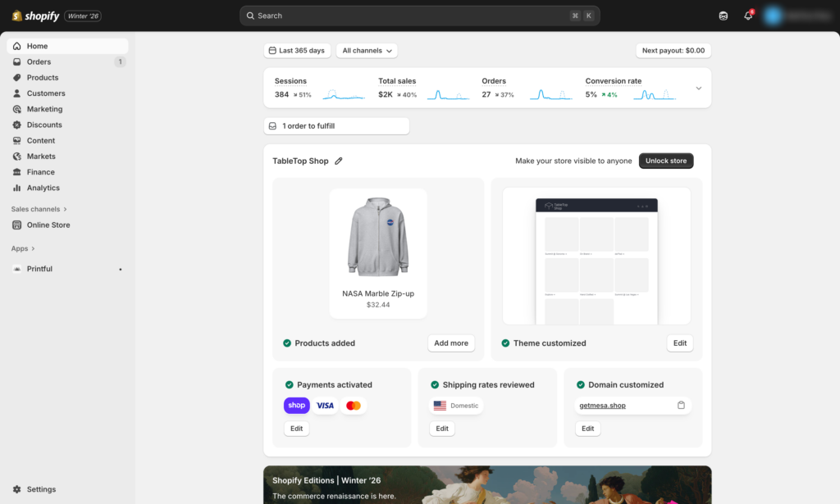Open the Orders menu item
The height and width of the screenshot is (504, 840).
click(x=67, y=62)
